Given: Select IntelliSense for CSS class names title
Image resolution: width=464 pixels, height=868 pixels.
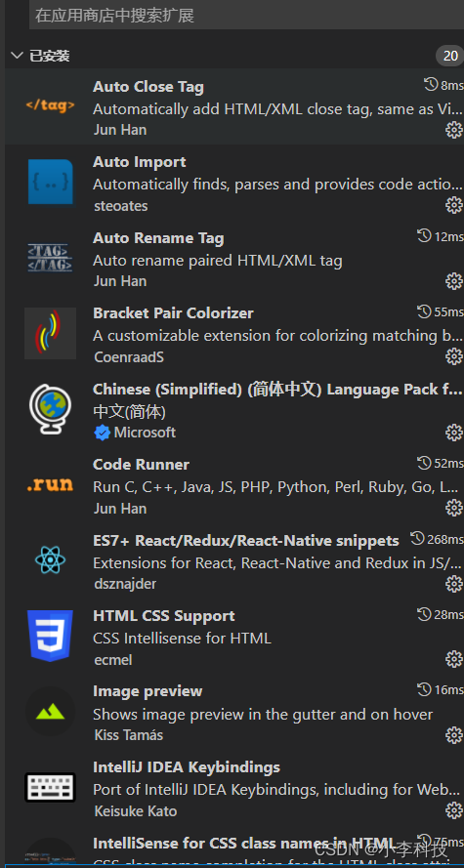Looking at the screenshot, I should 244,843.
